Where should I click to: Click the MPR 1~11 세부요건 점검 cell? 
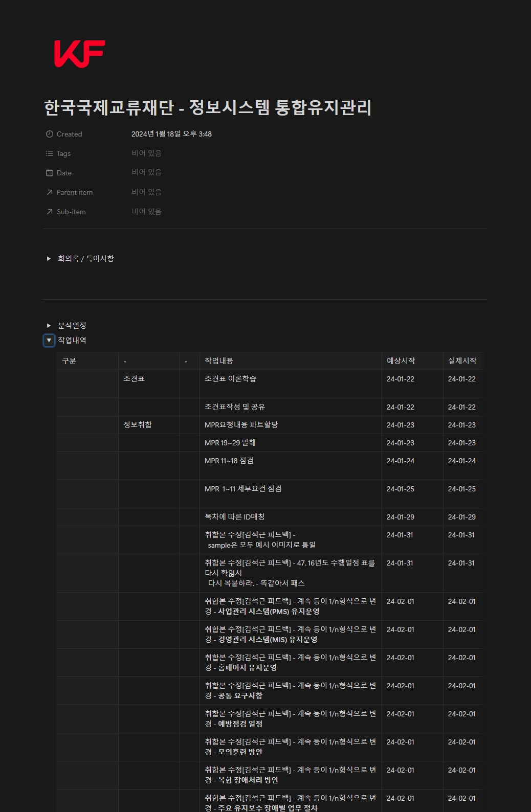291,494
